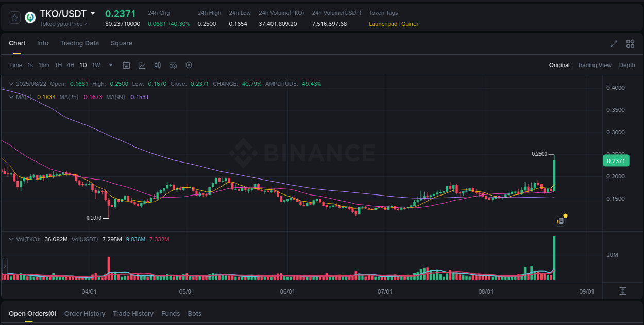
Task: Collapse the MA indicator row
Action: 11,96
